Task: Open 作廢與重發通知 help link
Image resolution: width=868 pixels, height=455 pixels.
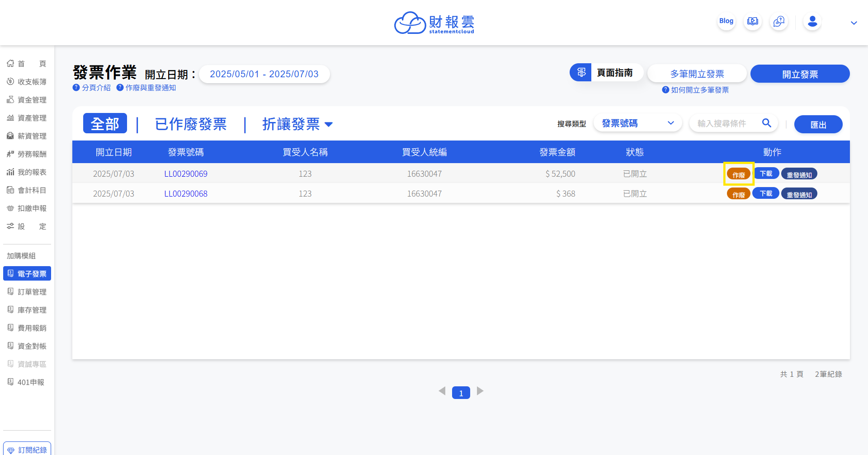Action: click(146, 88)
